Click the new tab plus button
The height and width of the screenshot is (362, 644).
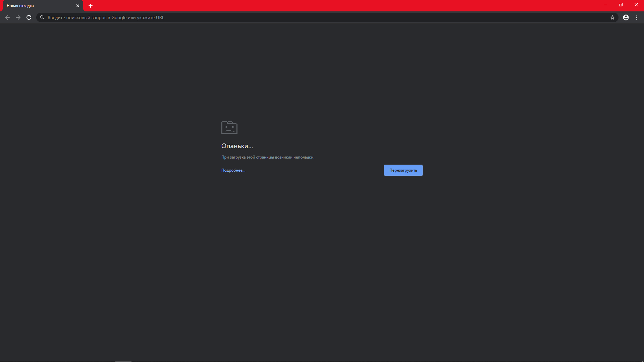91,5
